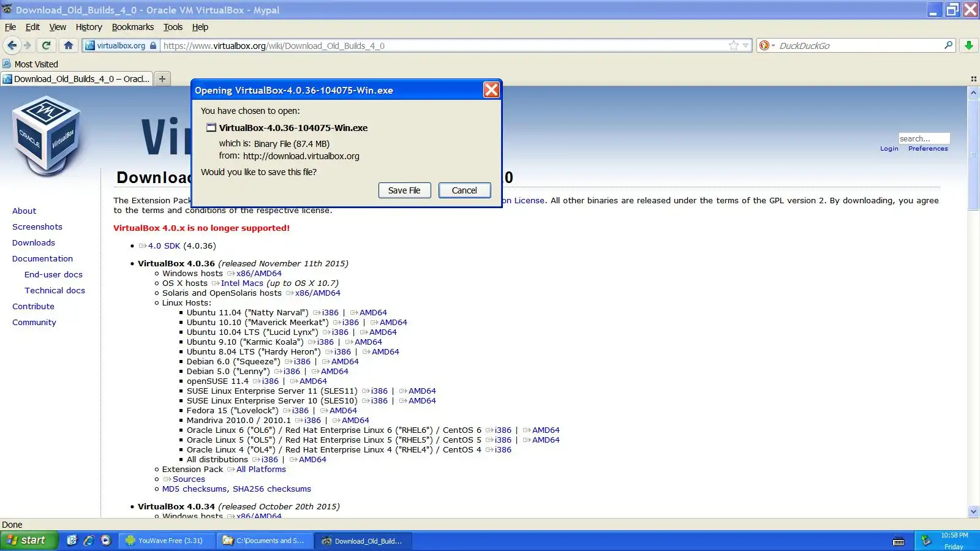Click the Login link

tap(889, 149)
